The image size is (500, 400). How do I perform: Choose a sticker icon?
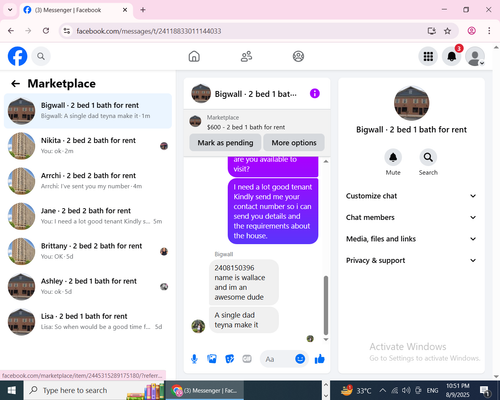tap(229, 359)
